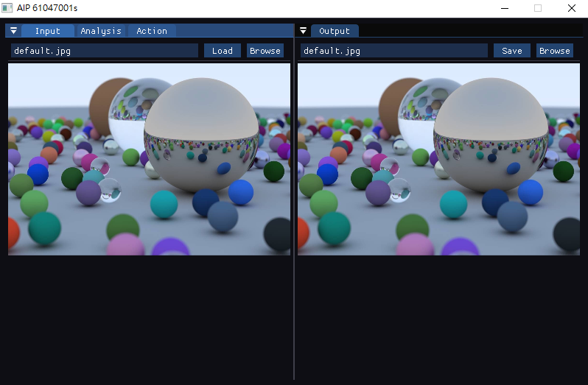Click Browse next to the Save button

click(x=555, y=51)
